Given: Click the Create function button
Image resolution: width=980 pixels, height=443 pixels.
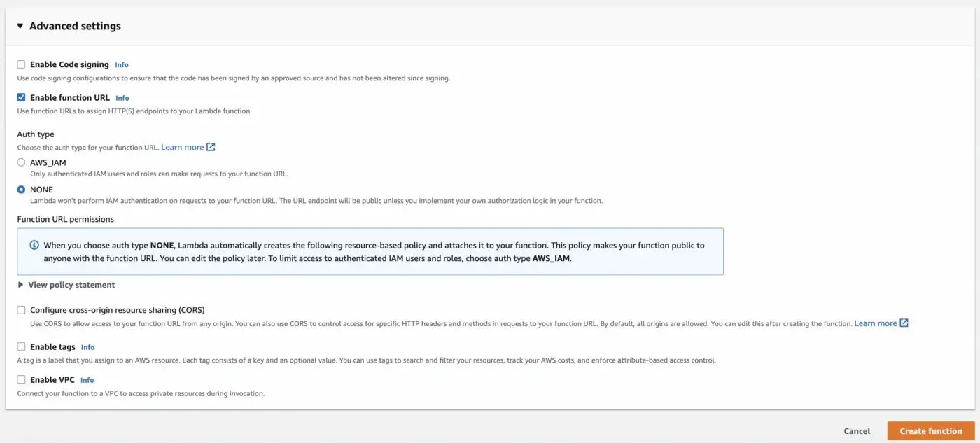Looking at the screenshot, I should [931, 431].
